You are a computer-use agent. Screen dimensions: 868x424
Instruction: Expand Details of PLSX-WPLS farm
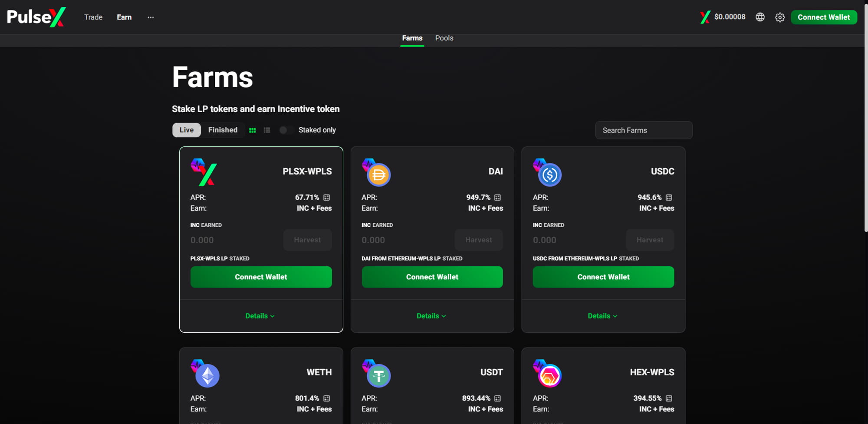click(x=260, y=316)
